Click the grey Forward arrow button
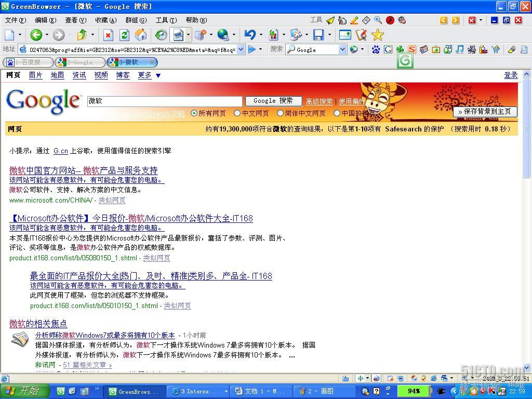Screen dimensions: 532x399 point(58,35)
